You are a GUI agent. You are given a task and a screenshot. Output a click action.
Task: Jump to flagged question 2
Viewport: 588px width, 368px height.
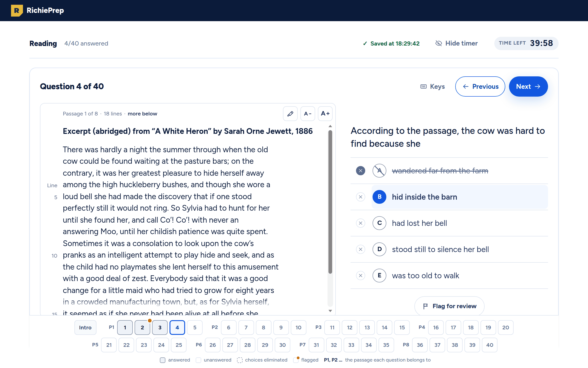pos(142,327)
